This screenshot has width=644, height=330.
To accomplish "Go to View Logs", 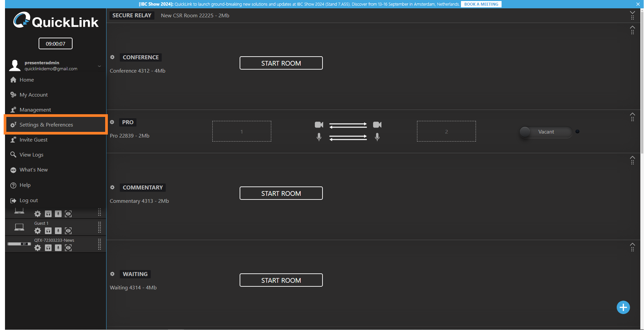I will [x=31, y=155].
